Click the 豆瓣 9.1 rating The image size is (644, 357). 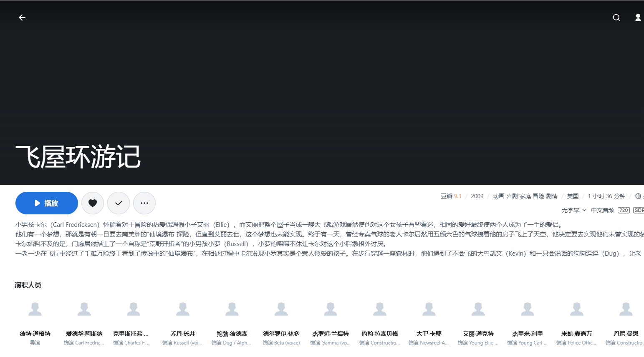[x=451, y=196]
